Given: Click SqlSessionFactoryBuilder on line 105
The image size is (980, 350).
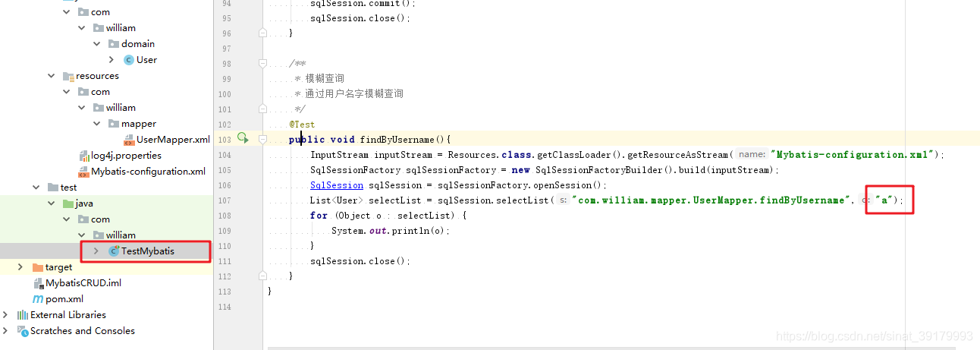Looking at the screenshot, I should pyautogui.click(x=599, y=170).
